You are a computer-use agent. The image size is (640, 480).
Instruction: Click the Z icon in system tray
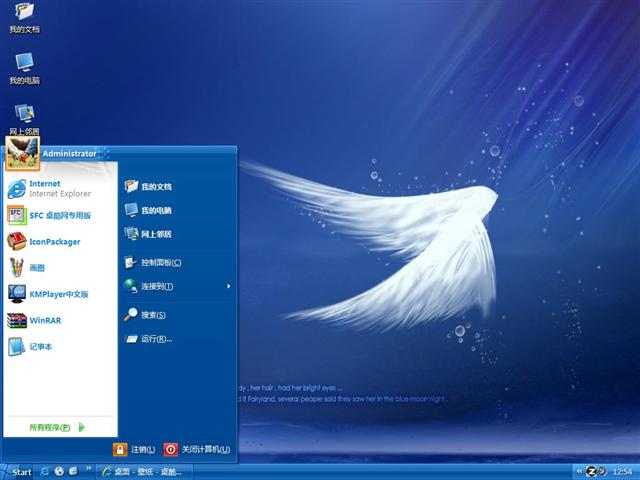tap(590, 471)
